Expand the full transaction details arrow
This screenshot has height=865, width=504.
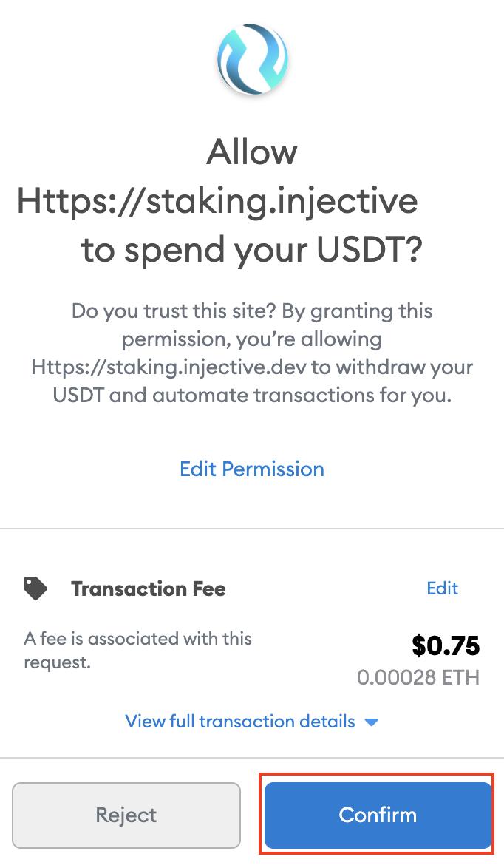tap(372, 722)
